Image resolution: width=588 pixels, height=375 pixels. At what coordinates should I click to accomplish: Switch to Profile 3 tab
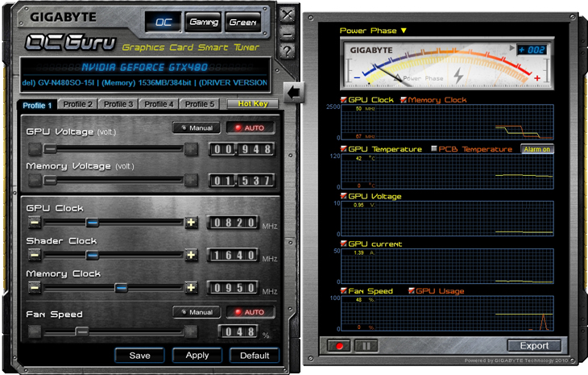[x=118, y=104]
